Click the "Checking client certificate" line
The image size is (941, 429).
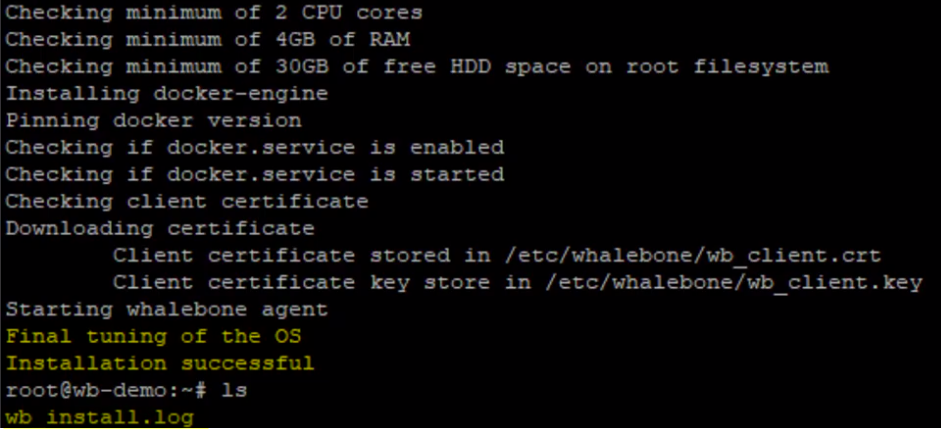point(187,202)
